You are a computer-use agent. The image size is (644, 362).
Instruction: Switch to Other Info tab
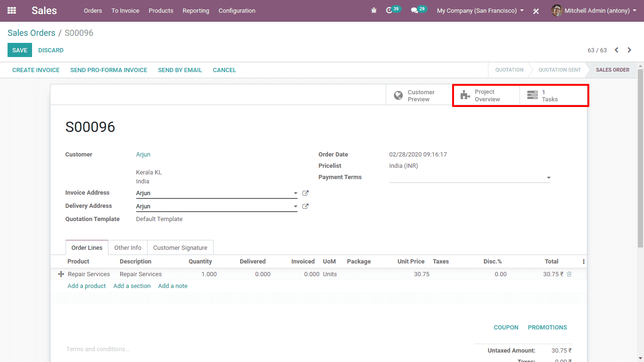point(128,247)
